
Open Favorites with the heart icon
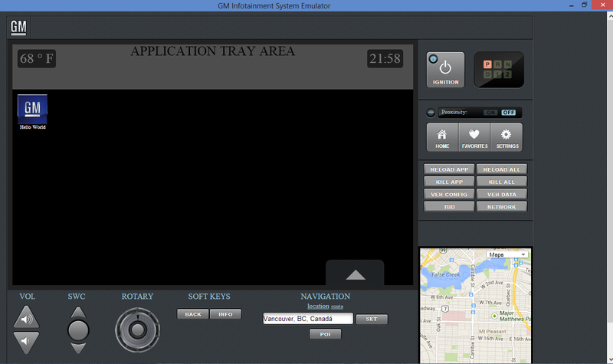coord(474,136)
